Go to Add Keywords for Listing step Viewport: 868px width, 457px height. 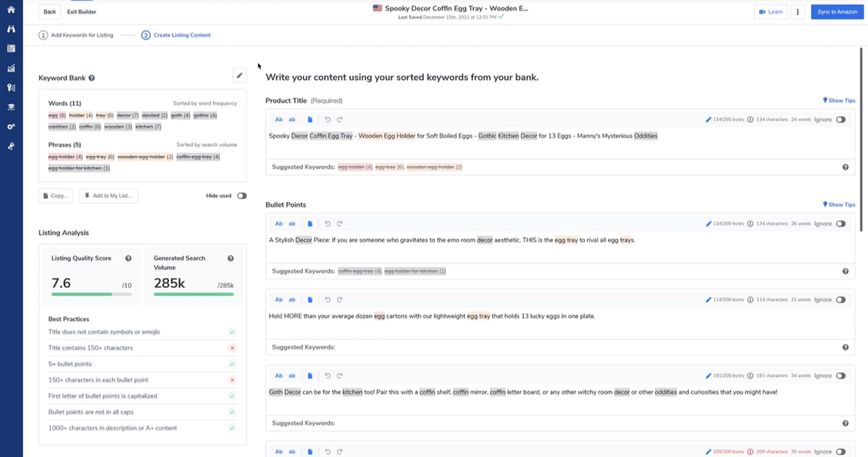pyautogui.click(x=76, y=35)
